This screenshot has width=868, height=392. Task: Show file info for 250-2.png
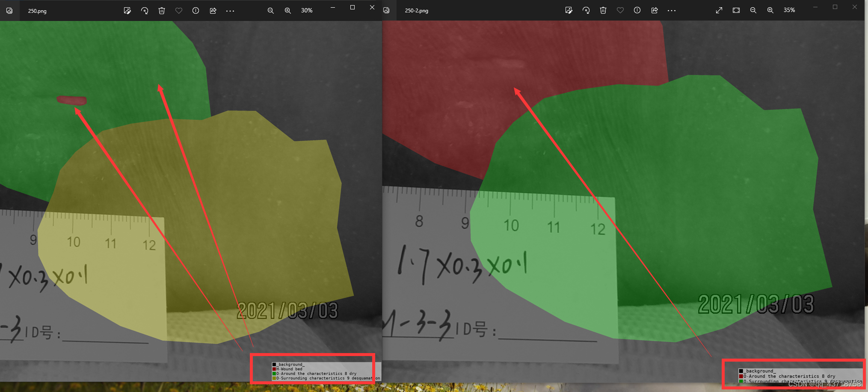click(x=637, y=10)
